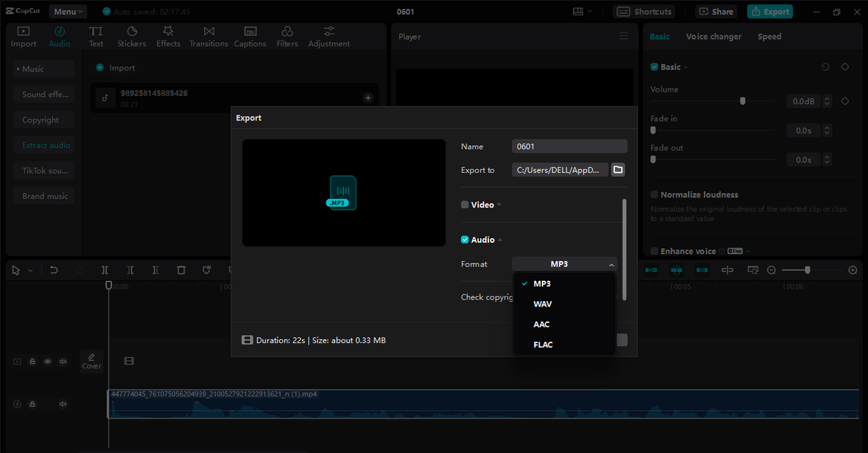This screenshot has width=868, height=453.
Task: Collapse the MP3 Format dropdown
Action: click(564, 264)
